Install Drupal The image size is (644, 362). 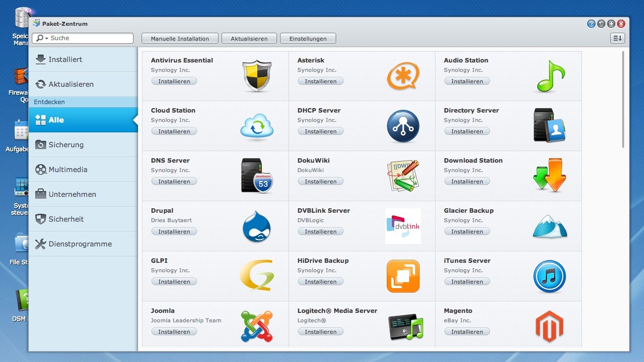[174, 232]
